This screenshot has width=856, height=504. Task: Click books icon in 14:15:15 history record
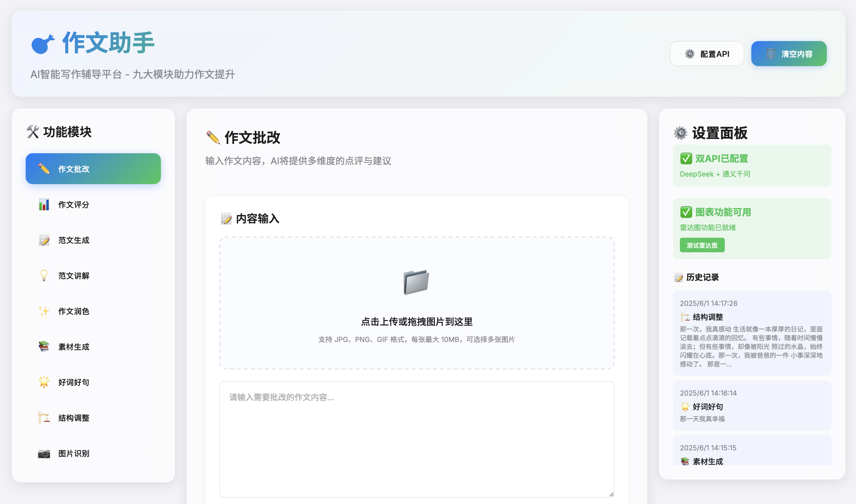(685, 461)
